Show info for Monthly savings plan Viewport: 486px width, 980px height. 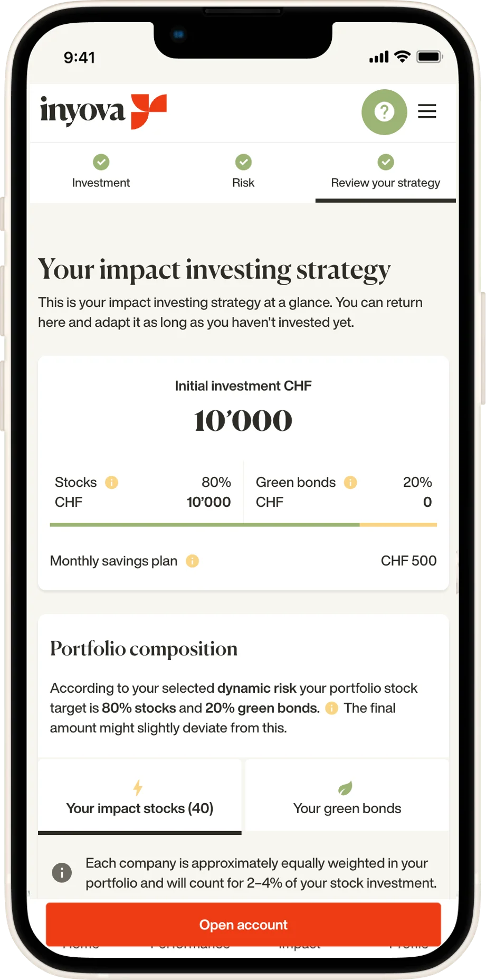[192, 561]
